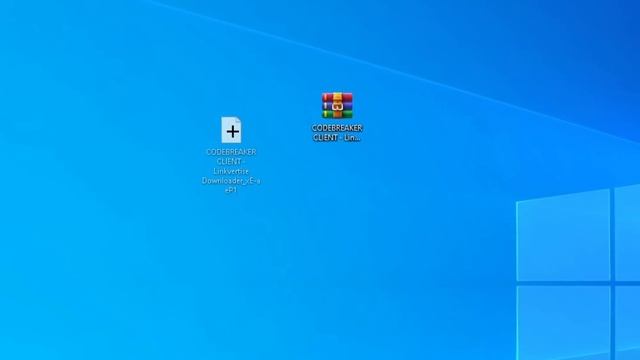
Task: Select the CODEBREAKER CLIENT WinRAR archive icon
Action: (x=337, y=105)
